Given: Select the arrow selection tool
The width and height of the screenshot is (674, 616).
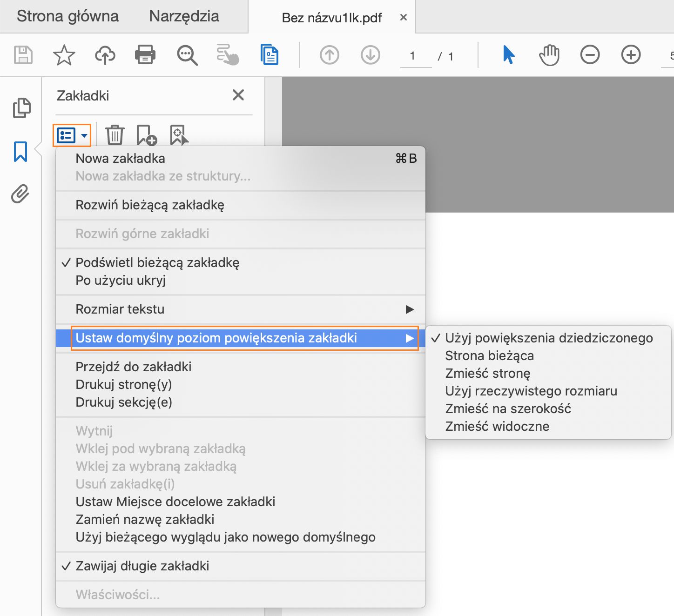Looking at the screenshot, I should click(509, 55).
